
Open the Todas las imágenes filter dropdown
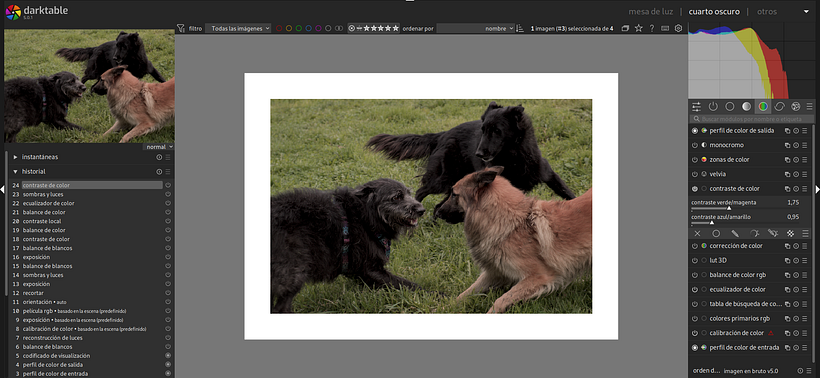pos(238,28)
